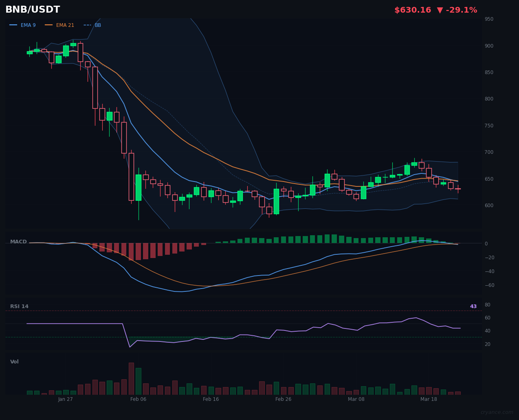Collapse the MACD indicator panel

[18, 241]
